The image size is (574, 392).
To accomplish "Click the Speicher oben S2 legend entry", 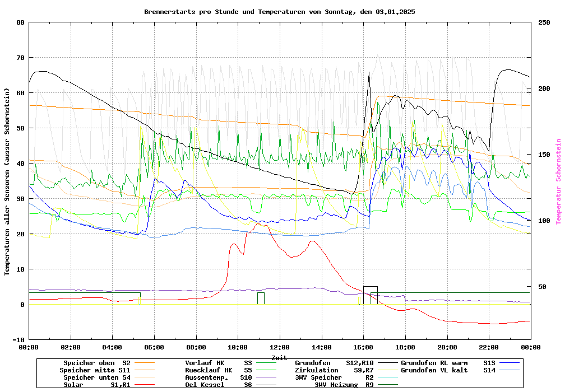I will (x=96, y=363).
